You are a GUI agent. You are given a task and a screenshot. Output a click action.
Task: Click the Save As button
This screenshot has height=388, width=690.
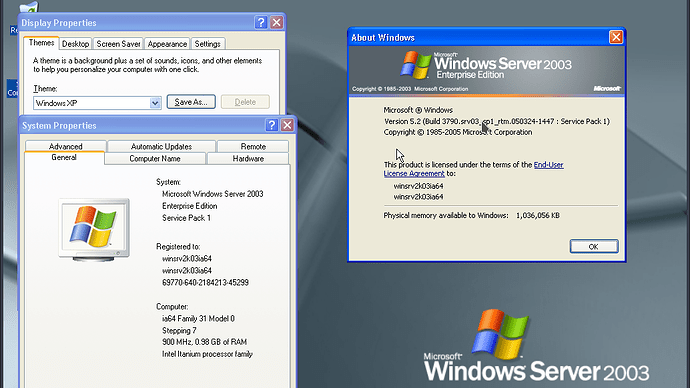click(x=191, y=102)
